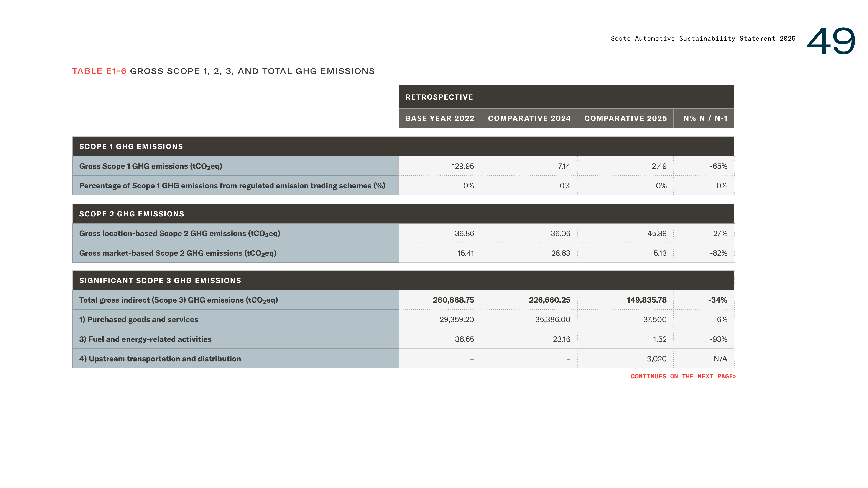Screen dimensions: 868x488
Task: Click the value 36.86 in location-based row
Action: (x=464, y=233)
